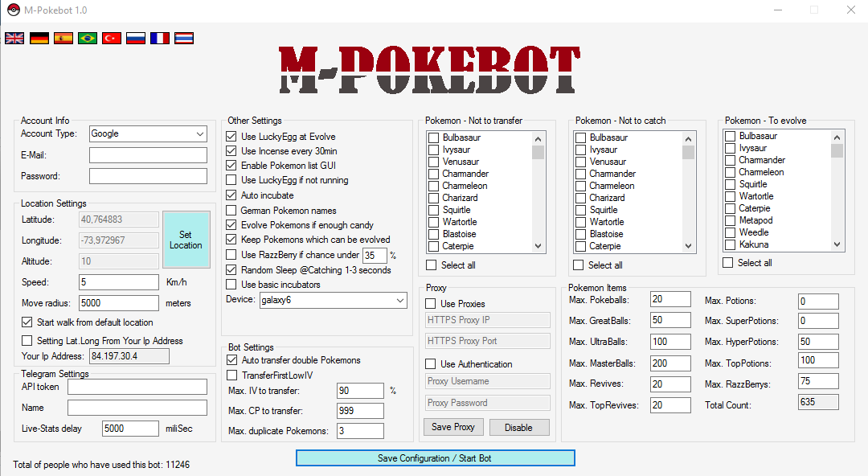Pick the Brazilian flag language
The height and width of the screenshot is (476, 868).
tap(88, 39)
